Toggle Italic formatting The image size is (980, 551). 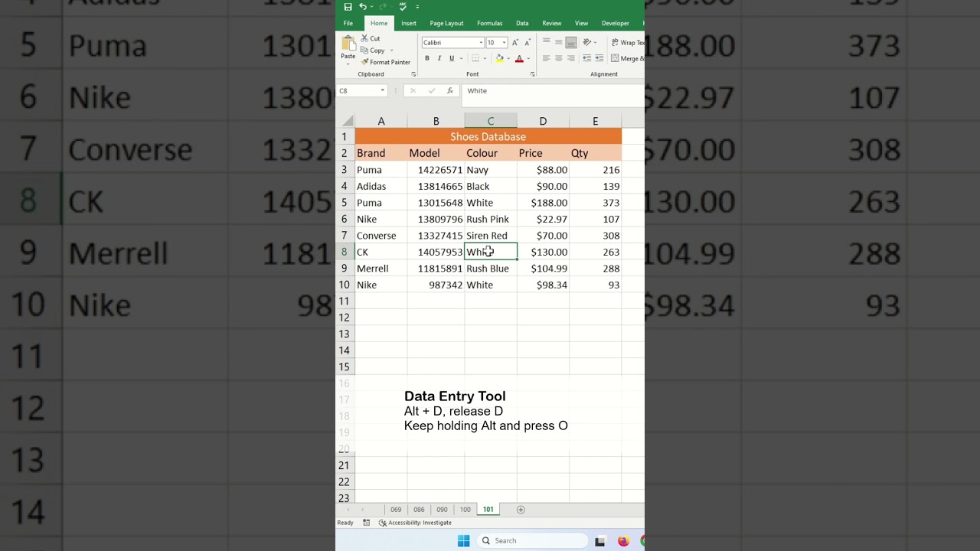(439, 58)
